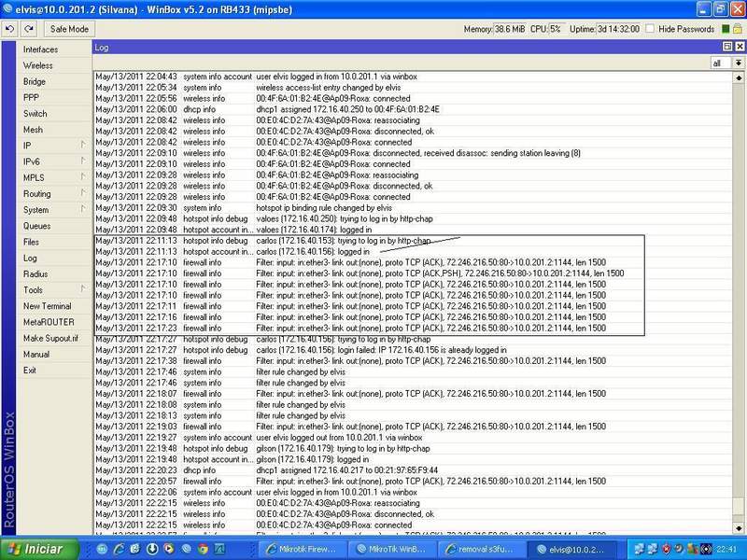The height and width of the screenshot is (560, 747).
Task: Close the Log window with X icon
Action: (x=740, y=46)
